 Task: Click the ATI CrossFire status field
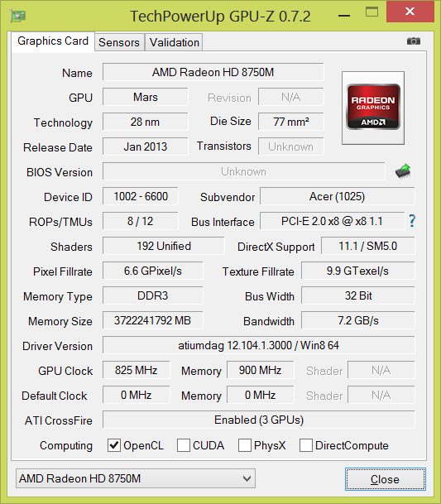(x=259, y=420)
